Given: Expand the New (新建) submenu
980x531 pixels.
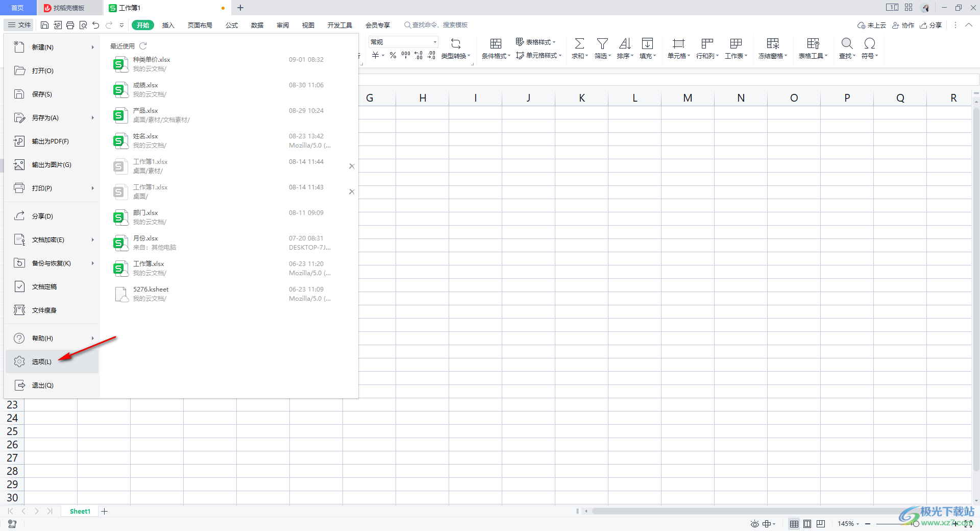Looking at the screenshot, I should pos(93,47).
